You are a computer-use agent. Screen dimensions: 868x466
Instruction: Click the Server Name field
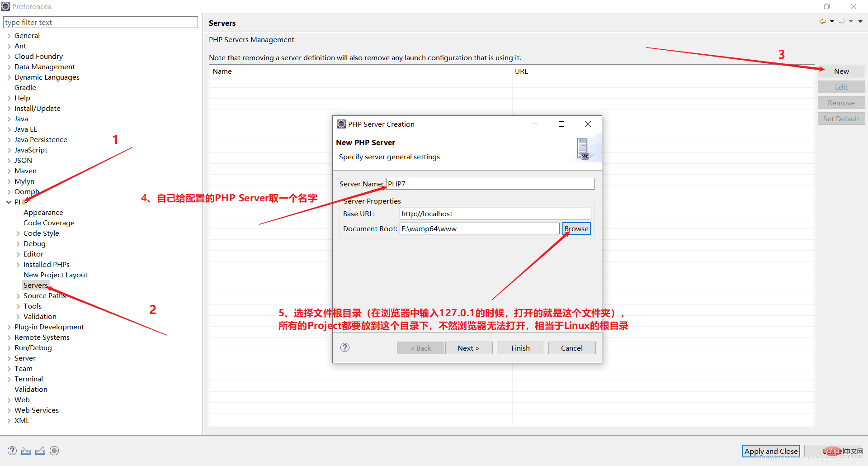click(x=491, y=184)
